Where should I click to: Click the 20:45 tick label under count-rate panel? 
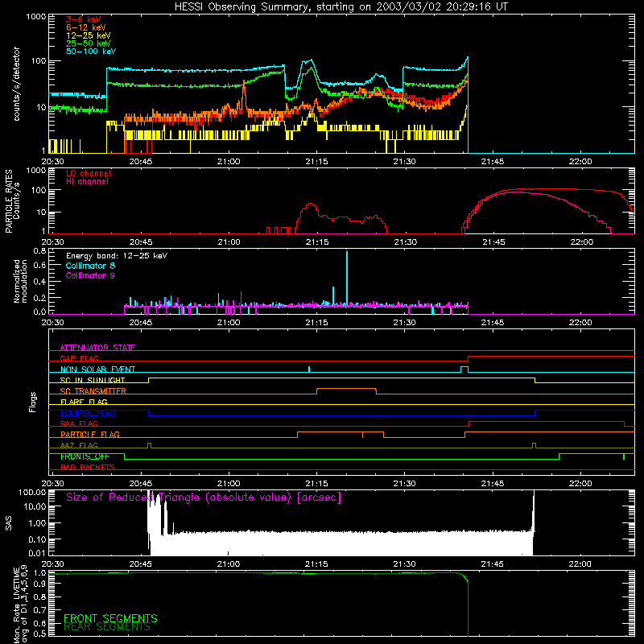140,162
